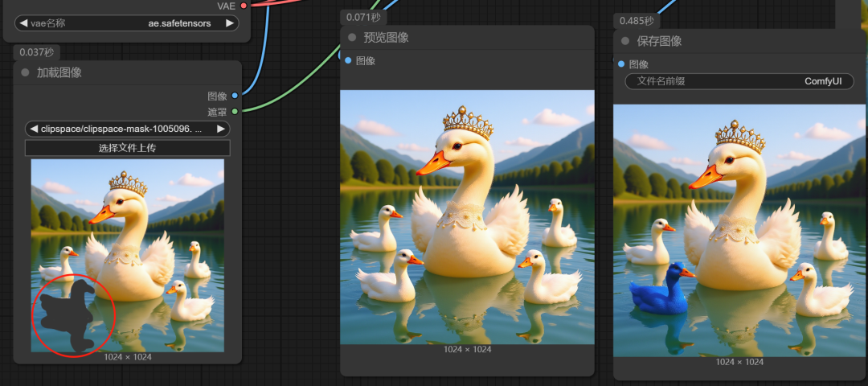Click the green 遮罩 output socket
The height and width of the screenshot is (386, 868).
(235, 111)
